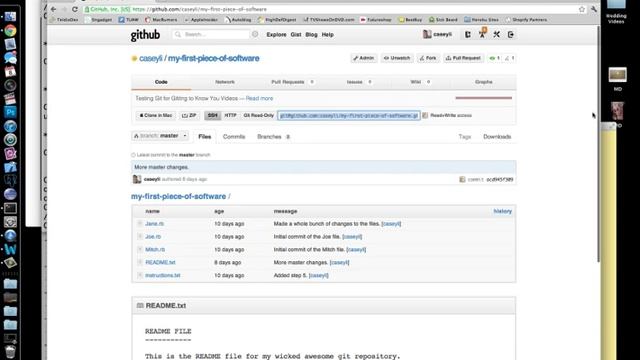Select the Git Read-Only protocol button
Image resolution: width=640 pixels, height=360 pixels.
pos(259,116)
